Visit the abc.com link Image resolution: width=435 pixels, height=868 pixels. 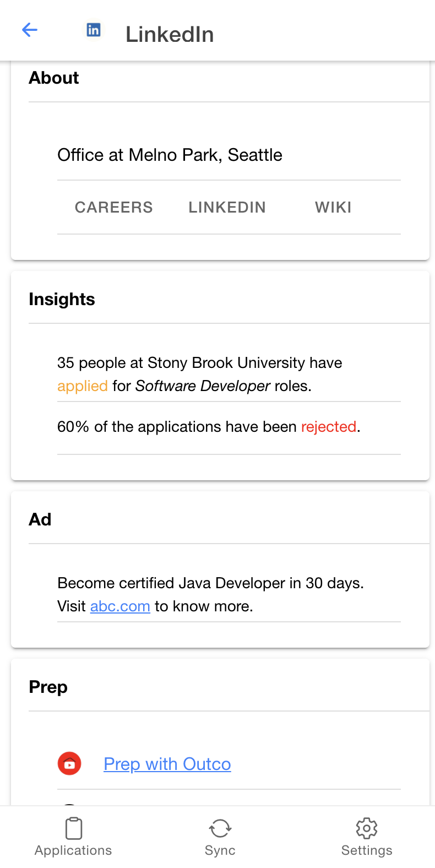pos(120,606)
